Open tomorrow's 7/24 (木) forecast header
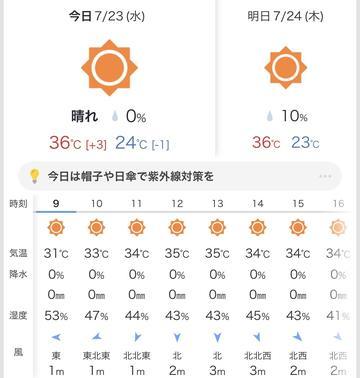The height and width of the screenshot is (378, 360). 285,16
